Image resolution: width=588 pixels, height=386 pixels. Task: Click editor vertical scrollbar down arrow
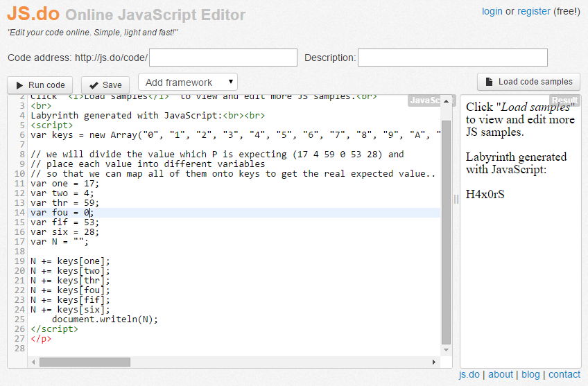[447, 350]
